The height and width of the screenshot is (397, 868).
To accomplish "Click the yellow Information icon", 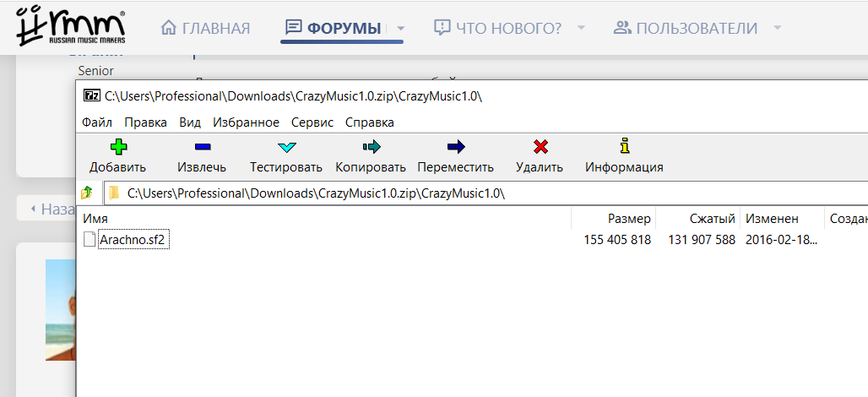I will point(625,147).
